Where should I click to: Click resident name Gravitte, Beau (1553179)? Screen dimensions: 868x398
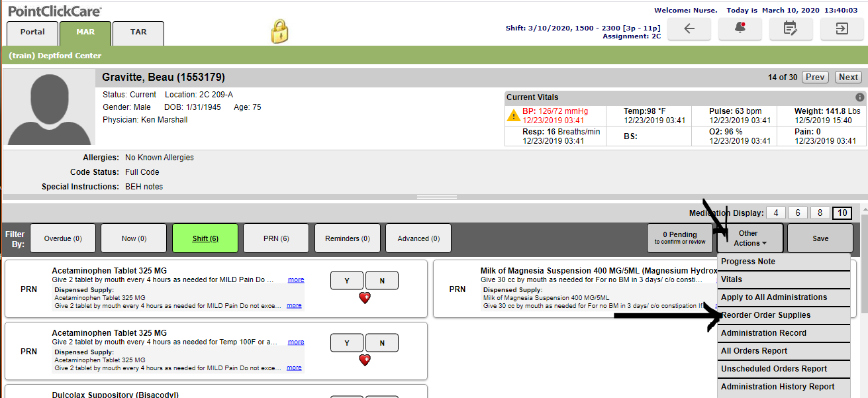[x=164, y=77]
